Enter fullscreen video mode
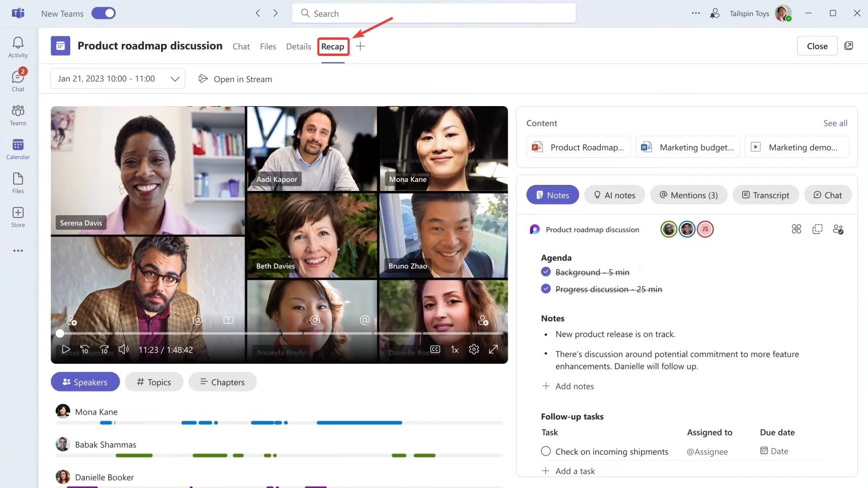 tap(494, 350)
